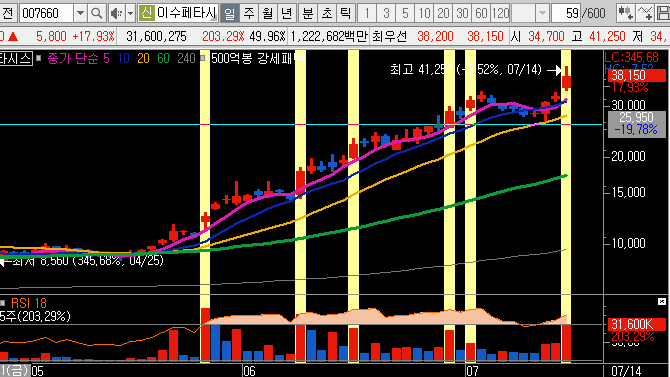
Task: Open dropdown arrow next to speaker icon
Action: click(130, 13)
